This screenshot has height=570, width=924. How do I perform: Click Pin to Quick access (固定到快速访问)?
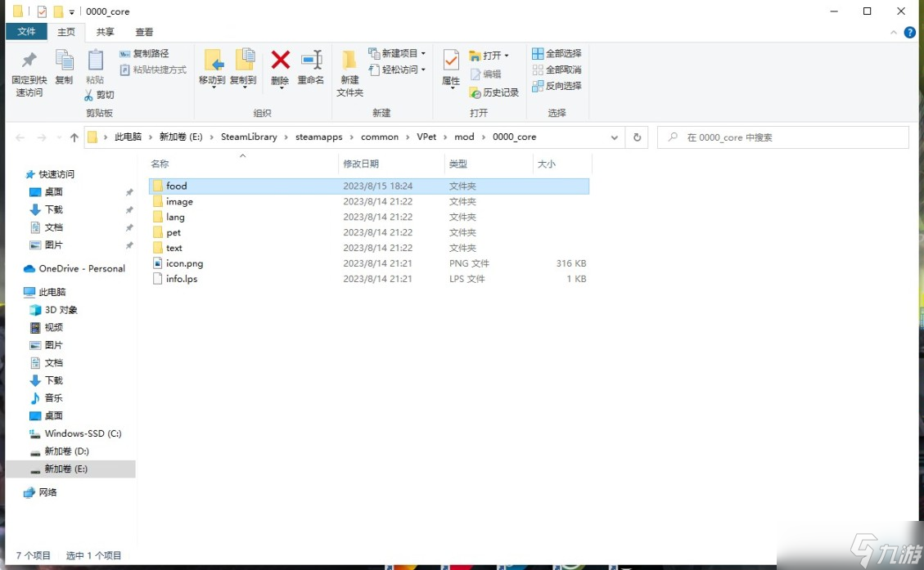(29, 74)
